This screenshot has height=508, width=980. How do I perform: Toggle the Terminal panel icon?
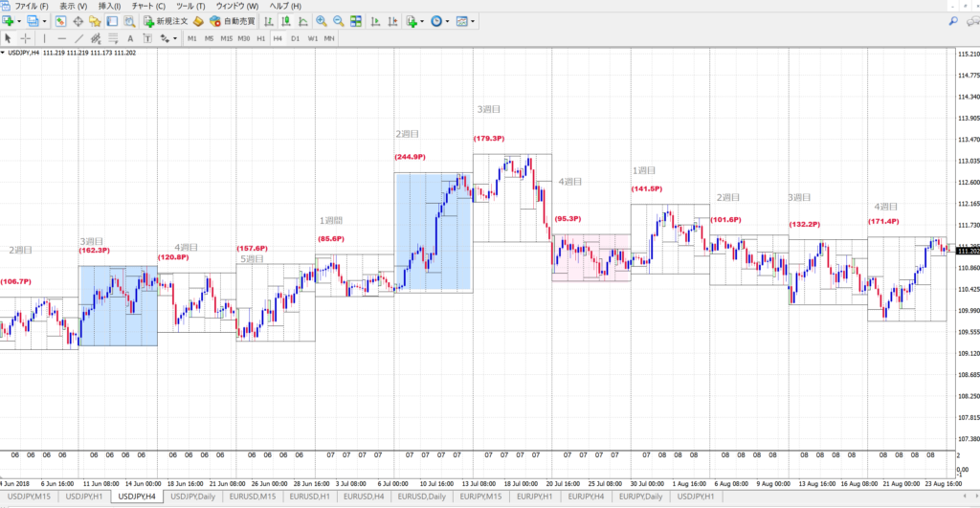pos(112,21)
